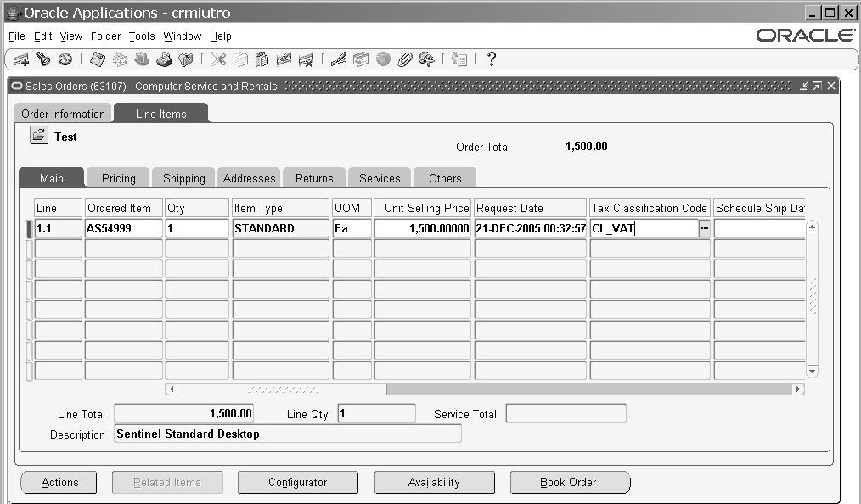
Task: Click the Line number field 1.1
Action: [58, 228]
